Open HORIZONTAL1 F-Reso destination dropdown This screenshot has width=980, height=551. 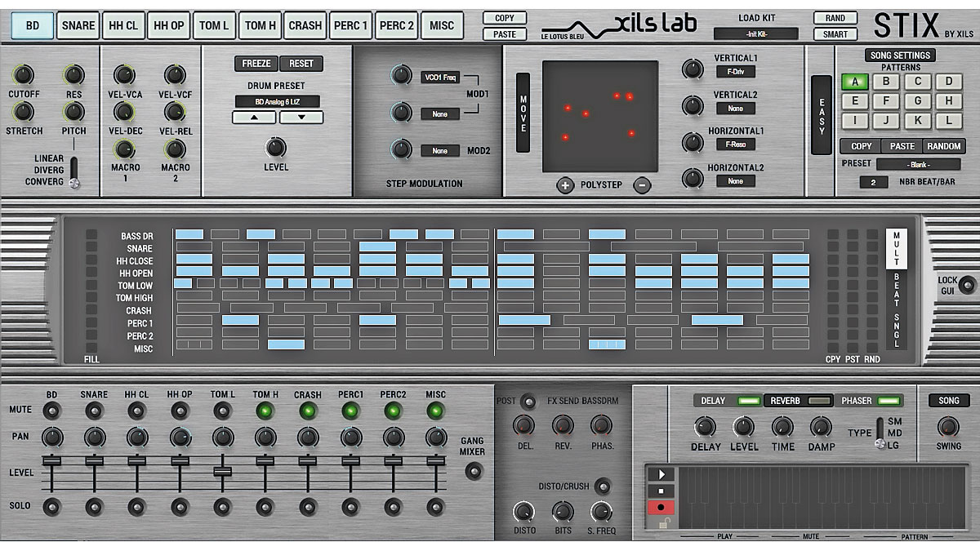[x=736, y=144]
